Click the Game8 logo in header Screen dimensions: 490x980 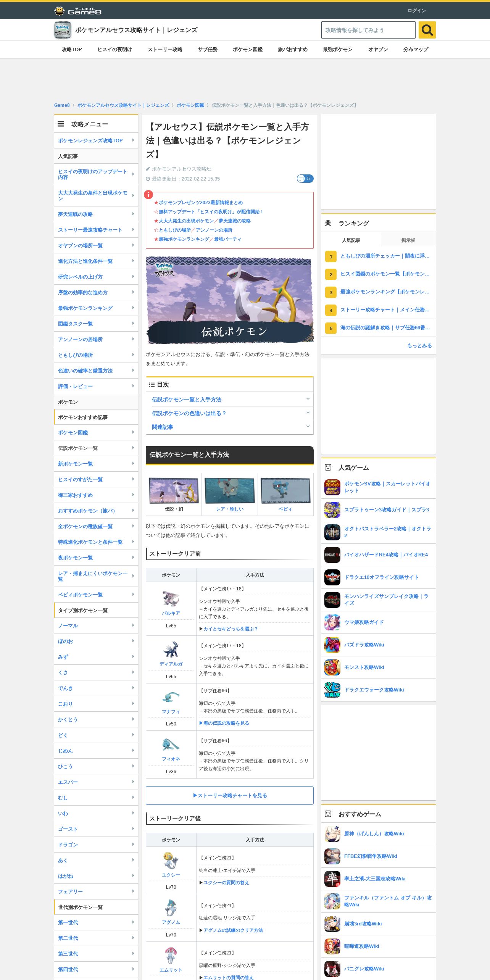(78, 11)
